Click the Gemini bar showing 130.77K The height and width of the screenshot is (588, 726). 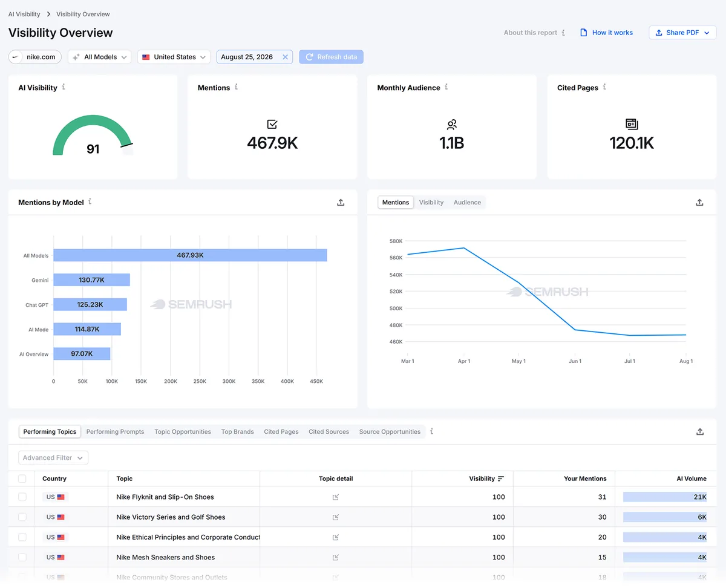91,280
